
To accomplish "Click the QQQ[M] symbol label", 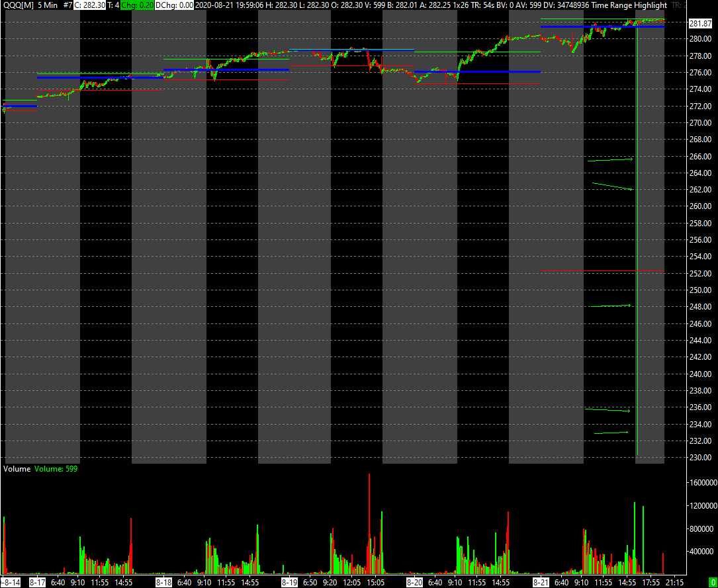I will tap(19, 5).
